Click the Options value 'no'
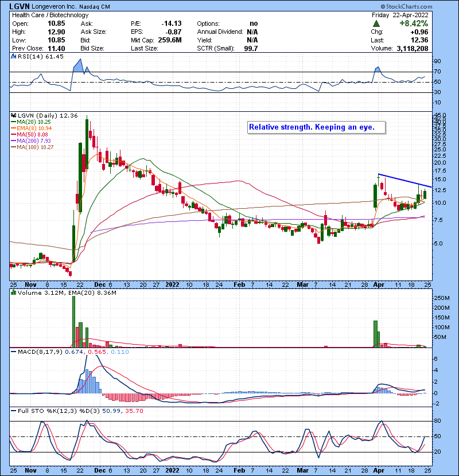Image resolution: width=459 pixels, height=476 pixels. pos(254,24)
